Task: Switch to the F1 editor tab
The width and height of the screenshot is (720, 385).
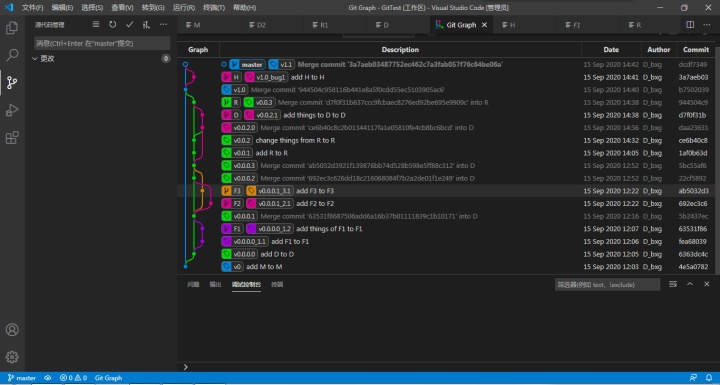Action: pyautogui.click(x=589, y=25)
